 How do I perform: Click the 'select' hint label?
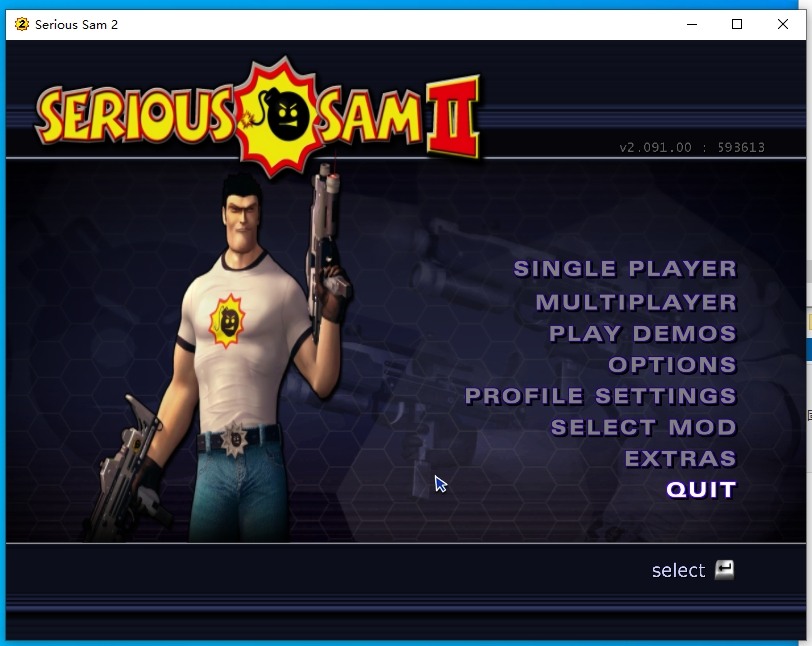click(678, 571)
